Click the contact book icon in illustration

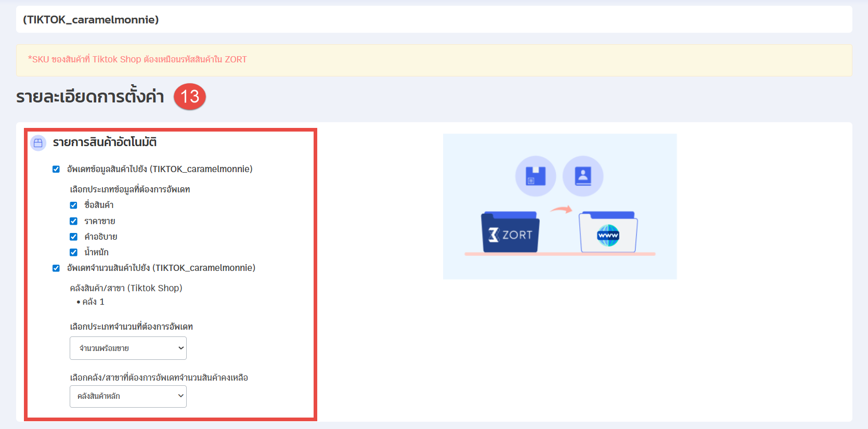coord(583,176)
